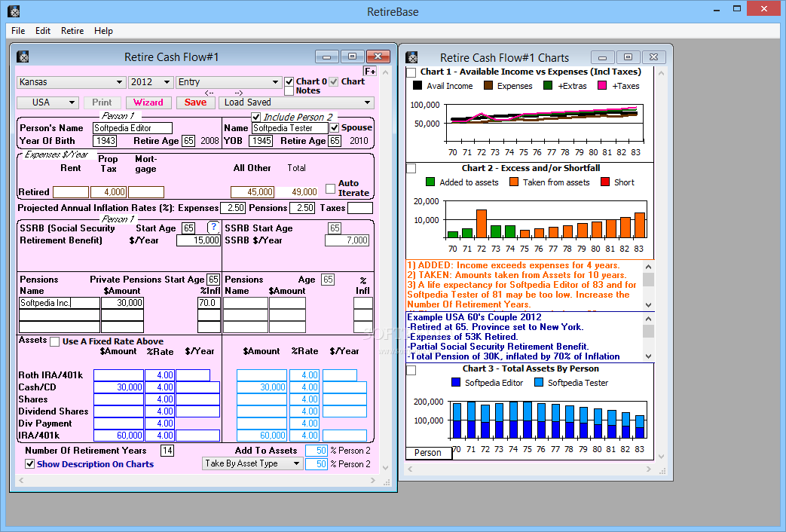Click the +Taxes pink legend swatch
This screenshot has width=786, height=532.
click(x=603, y=86)
